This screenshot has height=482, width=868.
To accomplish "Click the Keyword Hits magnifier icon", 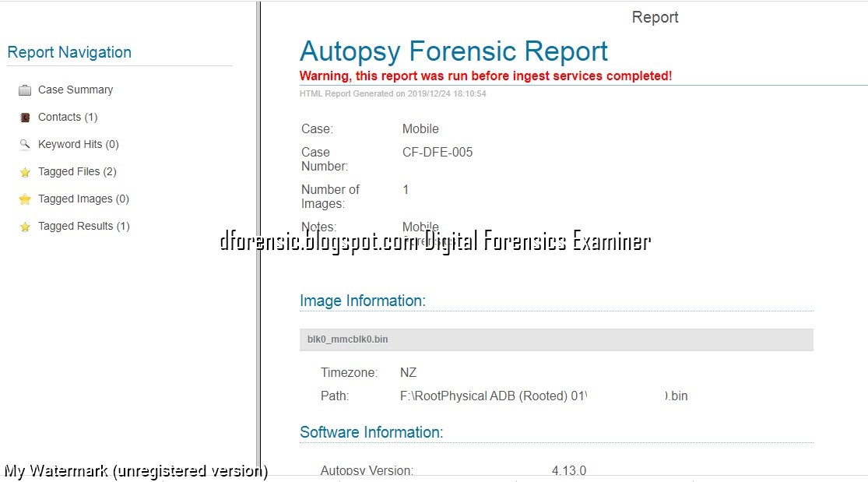I will (x=24, y=144).
